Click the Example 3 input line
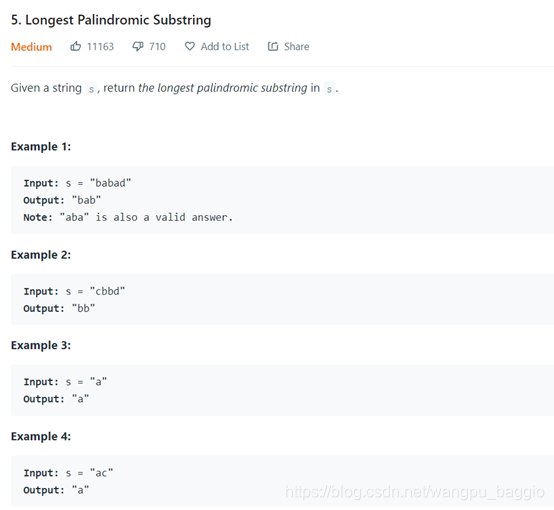This screenshot has height=510, width=554. point(65,382)
